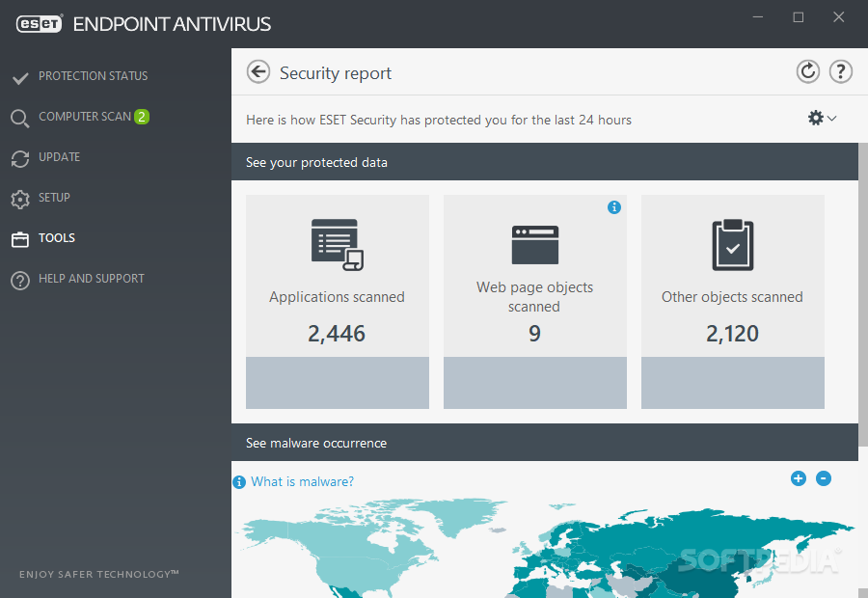Click the vertical scrollbar of the report
Viewport: 868px width, 598px height.
863,294
